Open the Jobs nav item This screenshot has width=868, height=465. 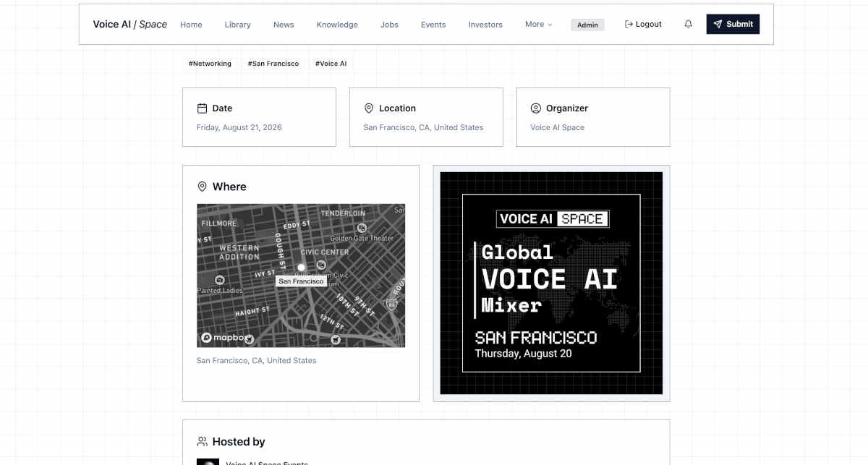click(x=389, y=25)
